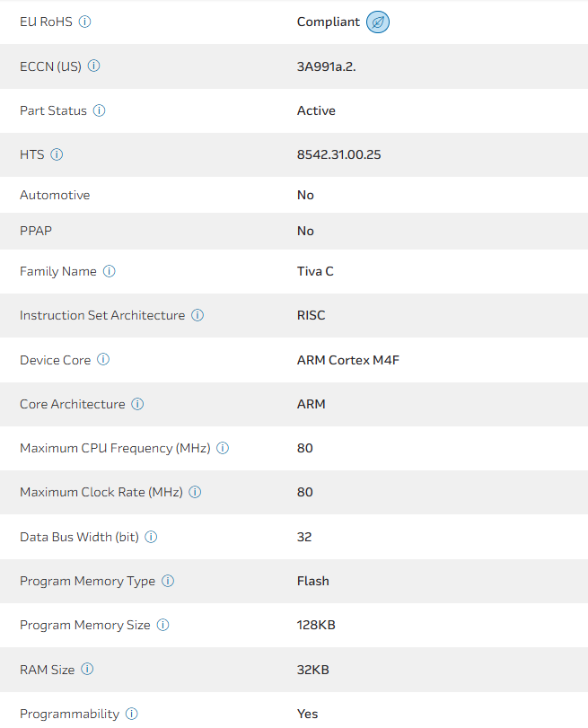Open the RAM Size info icon

click(x=87, y=669)
